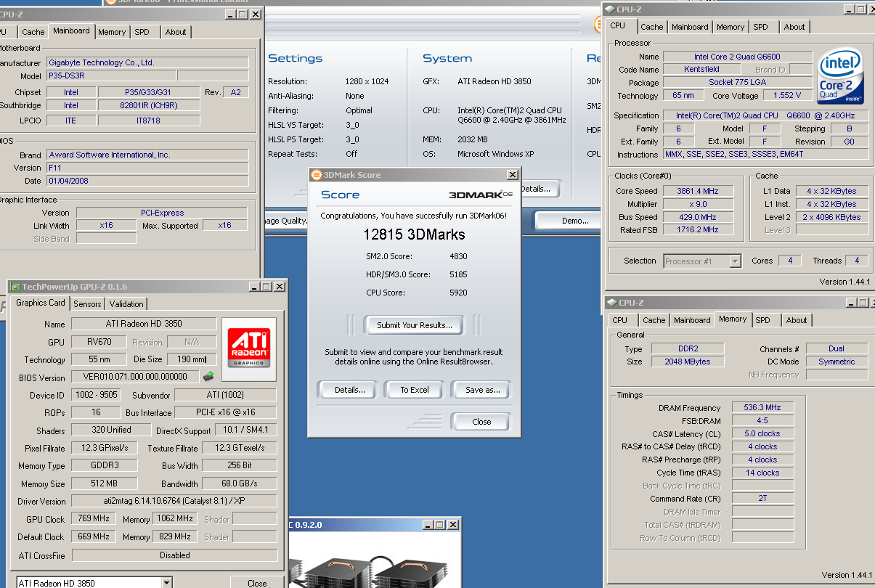Screen dimensions: 875x588
Task: Open the Memory tab in the left CPU-Z window
Action: [x=112, y=32]
